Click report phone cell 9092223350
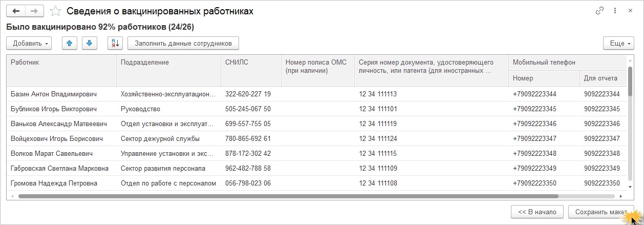This screenshot has height=225, width=644. pos(604,183)
